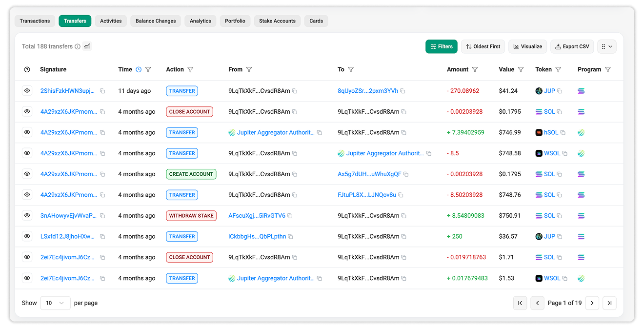The height and width of the screenshot is (329, 644).
Task: Open the chart icon beside total transfers
Action: click(87, 46)
